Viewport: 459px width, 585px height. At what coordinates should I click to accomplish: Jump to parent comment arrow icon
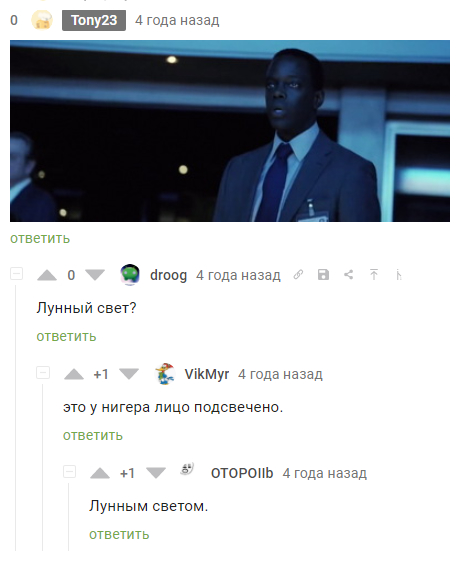click(374, 275)
